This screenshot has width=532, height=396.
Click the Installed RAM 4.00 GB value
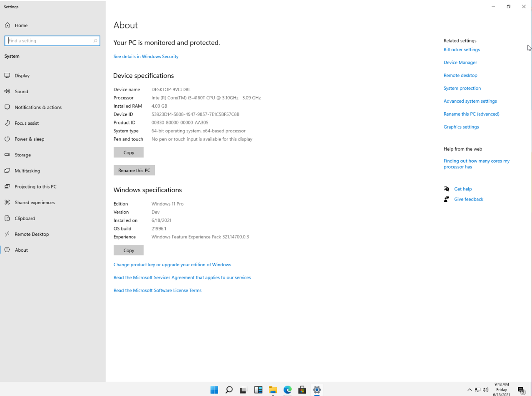click(x=159, y=106)
